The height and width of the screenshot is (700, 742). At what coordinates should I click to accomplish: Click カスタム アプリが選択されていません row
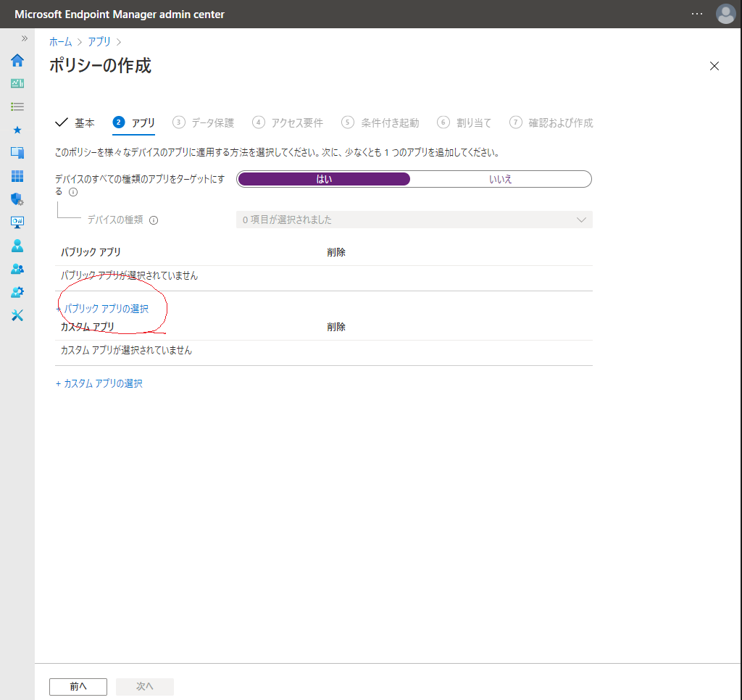[324, 351]
